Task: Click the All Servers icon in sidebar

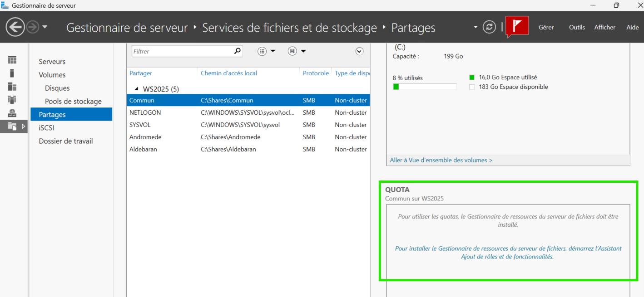Action: [12, 87]
